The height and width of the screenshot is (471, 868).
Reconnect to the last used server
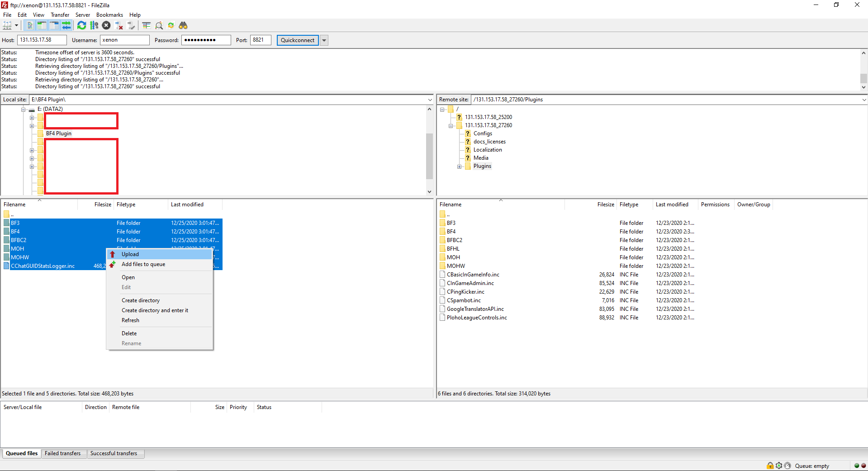click(x=131, y=26)
